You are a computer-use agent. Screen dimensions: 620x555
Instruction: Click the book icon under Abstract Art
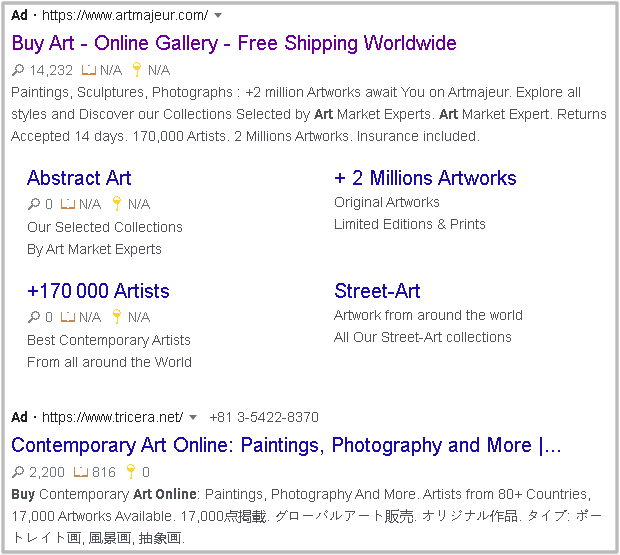coord(68,204)
